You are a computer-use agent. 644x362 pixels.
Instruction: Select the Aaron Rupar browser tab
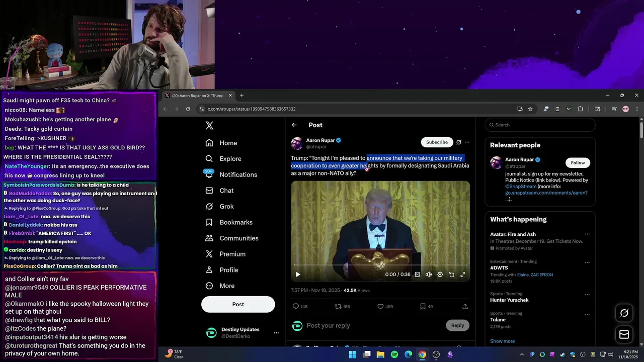pyautogui.click(x=199, y=96)
